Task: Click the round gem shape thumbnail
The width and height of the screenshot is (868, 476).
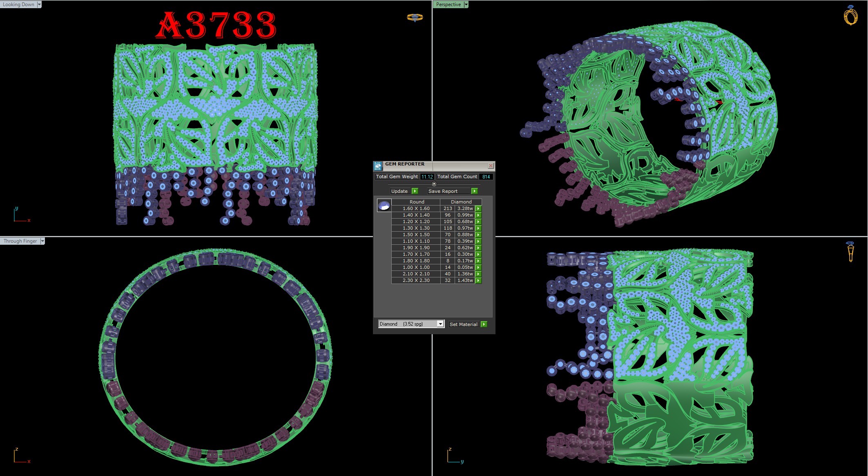Action: (384, 206)
